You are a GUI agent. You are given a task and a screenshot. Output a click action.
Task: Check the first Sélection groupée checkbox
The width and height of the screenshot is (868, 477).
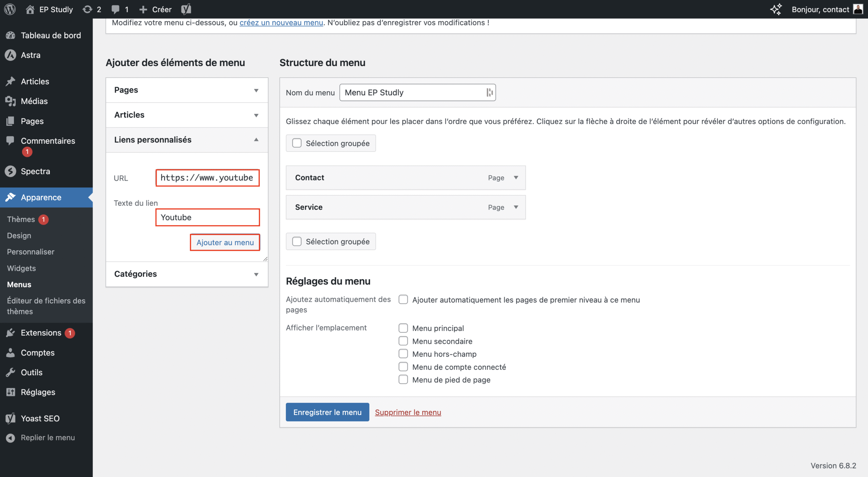click(297, 143)
